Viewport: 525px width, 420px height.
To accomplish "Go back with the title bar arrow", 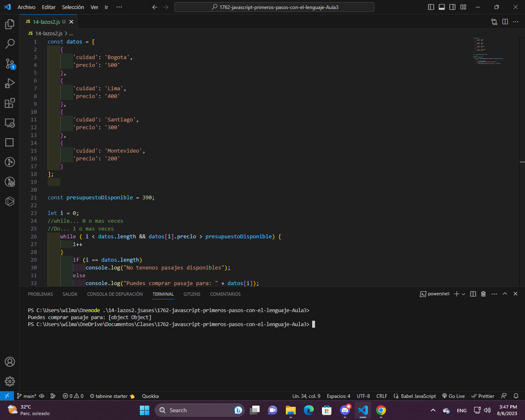I will (155, 7).
